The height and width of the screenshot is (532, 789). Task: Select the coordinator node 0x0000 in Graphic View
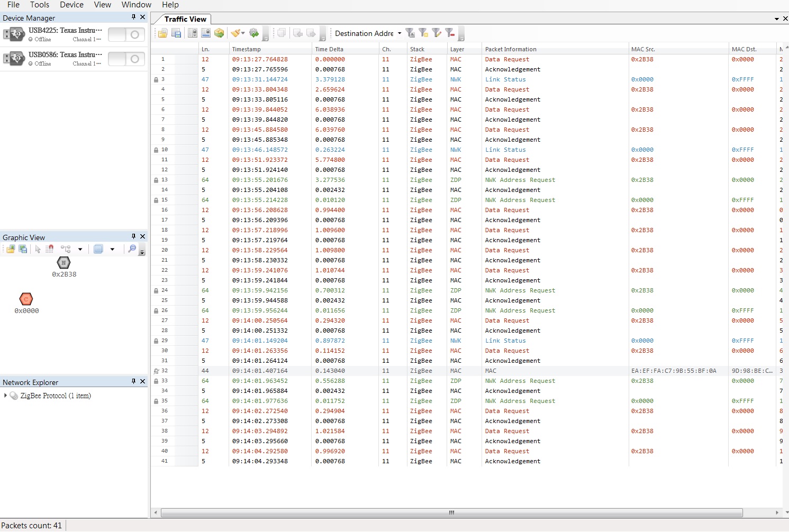pos(26,299)
